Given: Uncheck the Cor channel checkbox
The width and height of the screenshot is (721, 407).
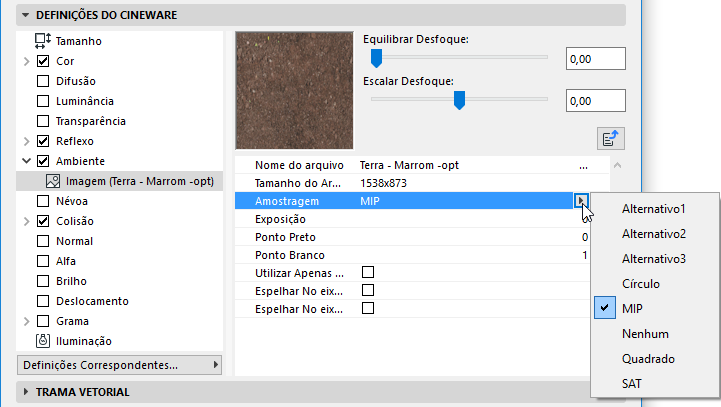Looking at the screenshot, I should [x=43, y=61].
